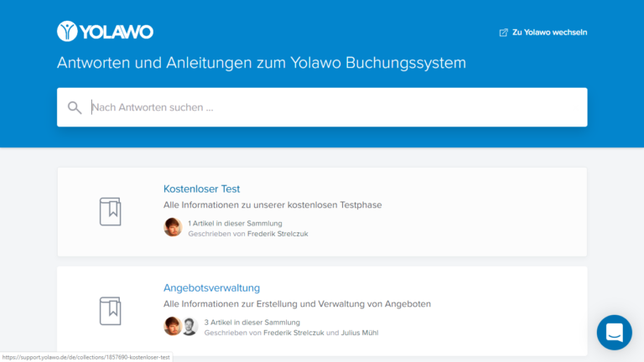Click author name Julius Mühl
Screen dimensions: 644x362
point(360,333)
